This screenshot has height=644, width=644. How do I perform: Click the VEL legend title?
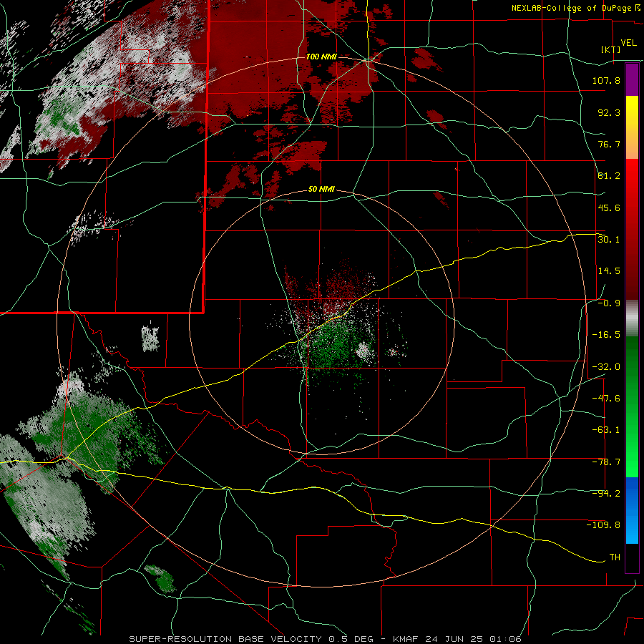(x=628, y=43)
